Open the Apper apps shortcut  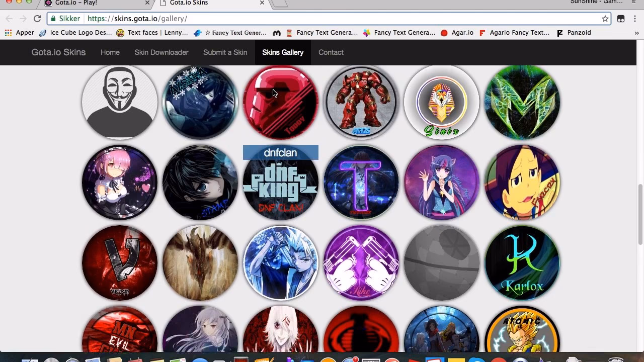pos(20,33)
